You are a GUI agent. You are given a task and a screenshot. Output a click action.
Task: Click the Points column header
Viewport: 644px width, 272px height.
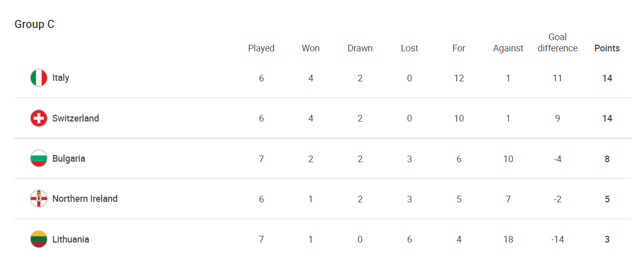tap(607, 48)
